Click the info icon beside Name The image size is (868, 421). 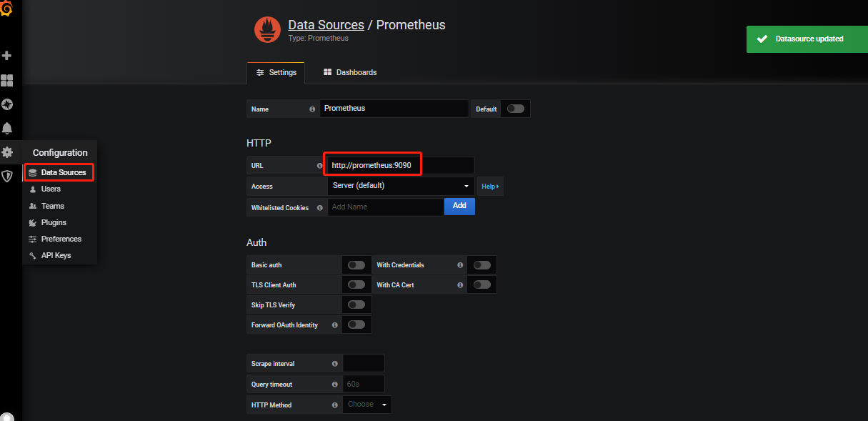(312, 109)
